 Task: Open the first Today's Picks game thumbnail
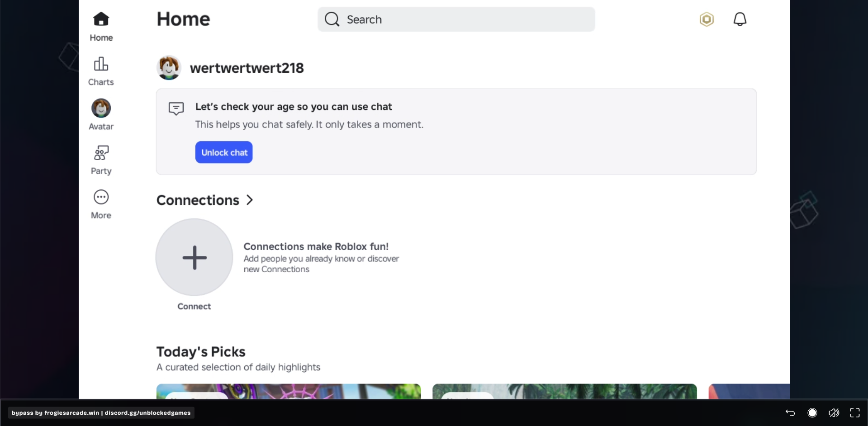click(289, 391)
